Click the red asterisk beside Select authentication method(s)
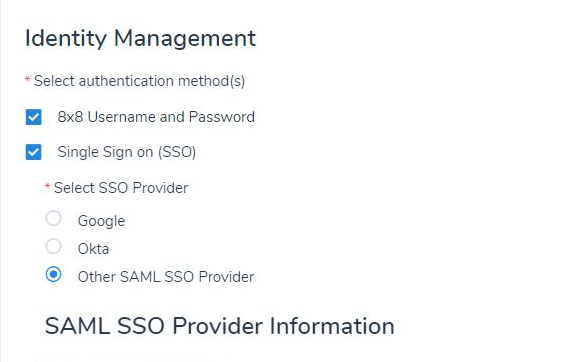Image resolution: width=584 pixels, height=362 pixels. (27, 79)
